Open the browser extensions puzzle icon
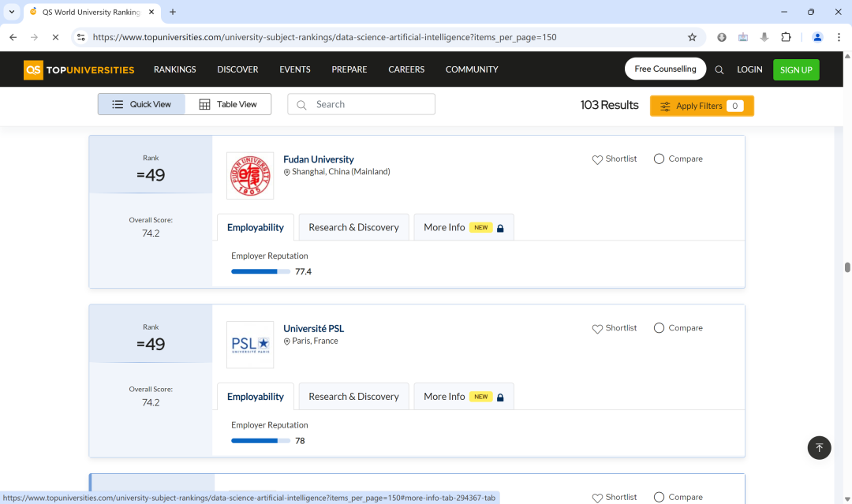852x504 pixels. [x=786, y=37]
